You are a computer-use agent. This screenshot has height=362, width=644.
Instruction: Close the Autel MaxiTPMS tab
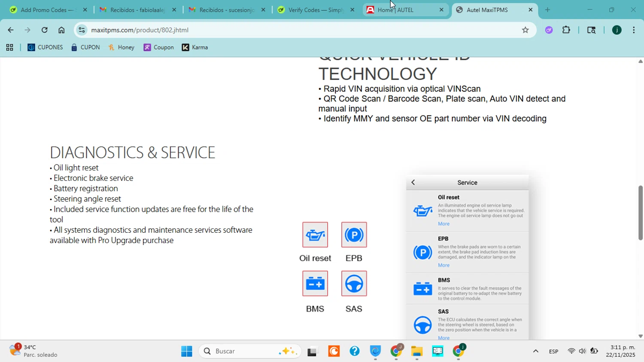tap(531, 9)
